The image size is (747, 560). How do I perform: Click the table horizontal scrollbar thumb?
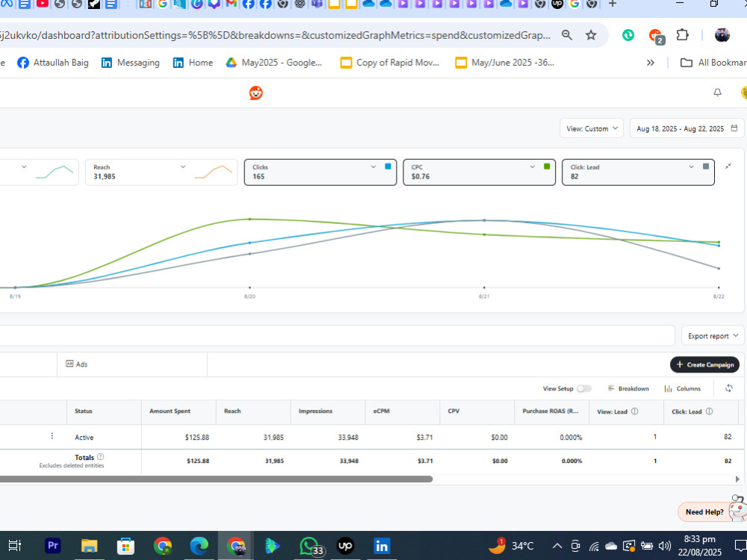pyautogui.click(x=217, y=479)
